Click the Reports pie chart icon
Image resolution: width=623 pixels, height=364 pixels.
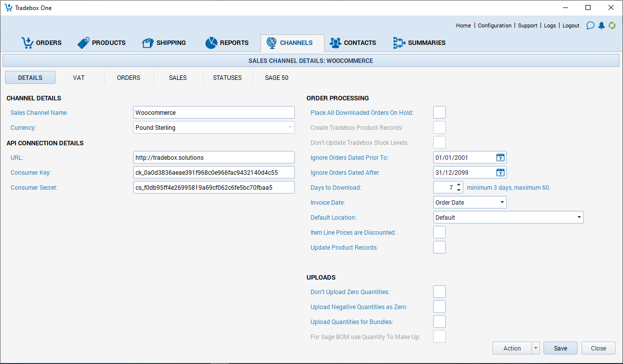tap(211, 43)
